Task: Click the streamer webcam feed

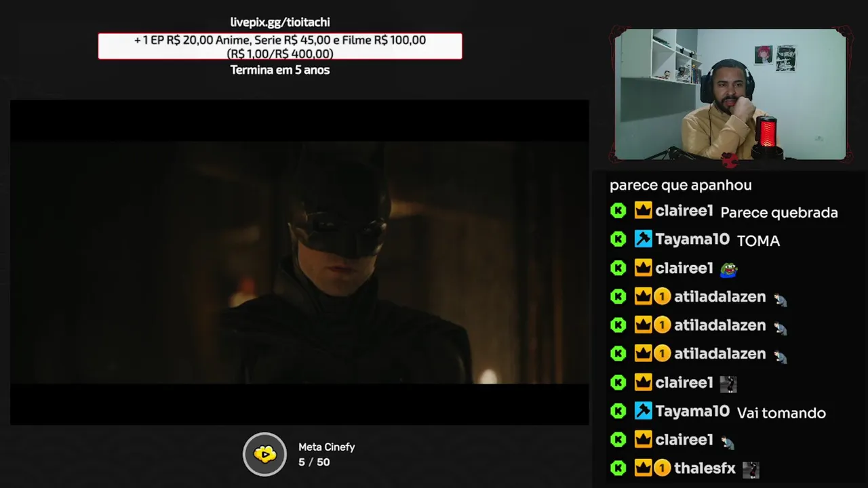Action: (730, 94)
